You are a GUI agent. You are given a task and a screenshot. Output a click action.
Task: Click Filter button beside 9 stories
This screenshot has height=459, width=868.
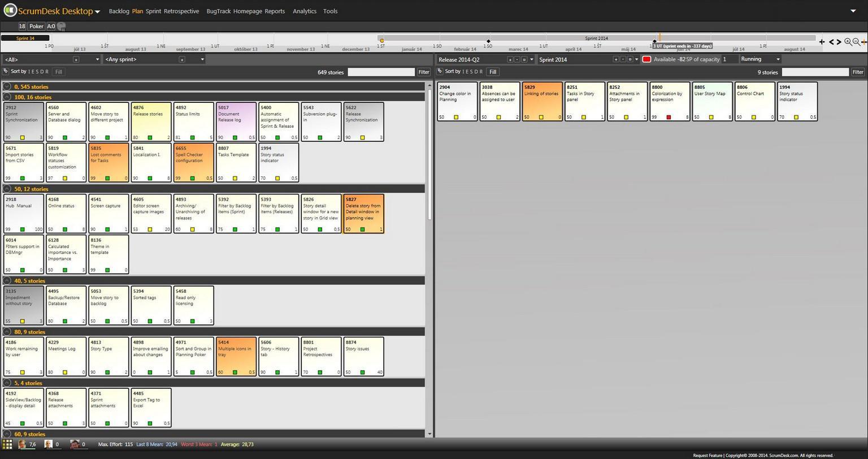click(x=858, y=72)
